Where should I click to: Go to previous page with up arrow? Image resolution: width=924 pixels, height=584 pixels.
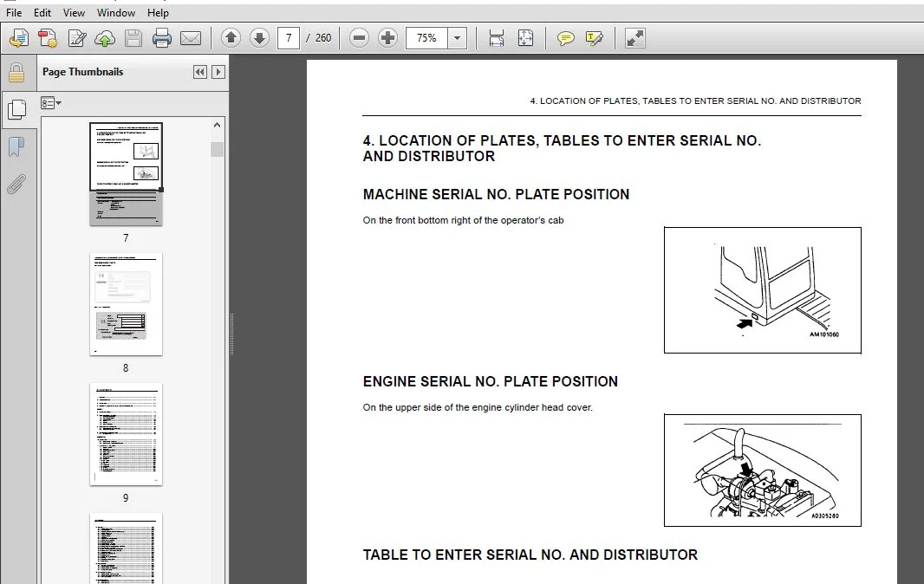click(x=231, y=38)
